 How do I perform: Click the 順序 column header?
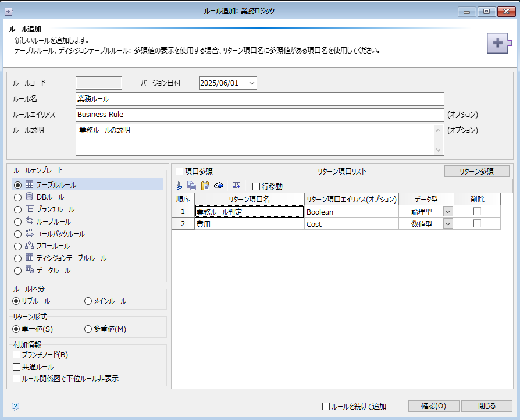click(x=183, y=199)
